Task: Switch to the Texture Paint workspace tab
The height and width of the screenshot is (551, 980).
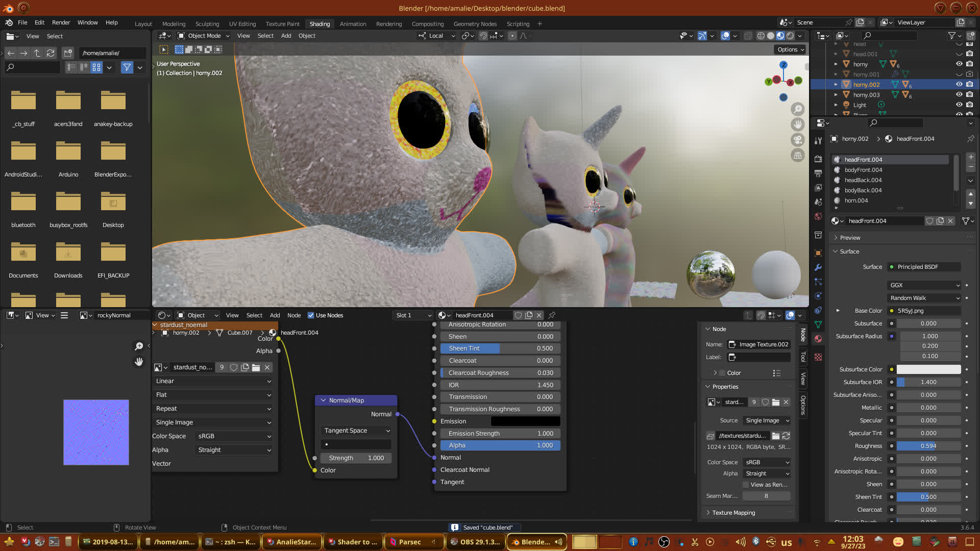Action: 282,24
